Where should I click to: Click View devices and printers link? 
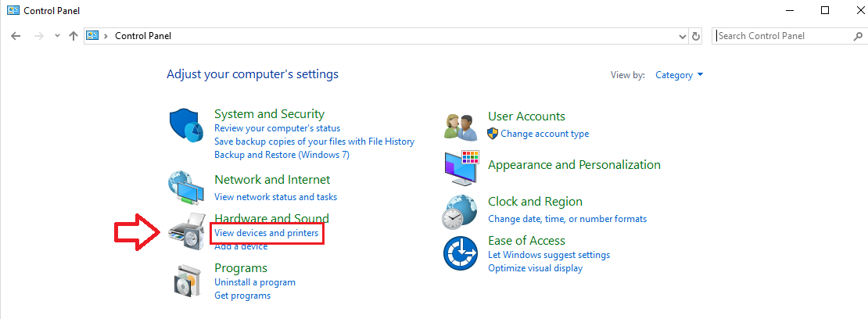pyautogui.click(x=267, y=233)
